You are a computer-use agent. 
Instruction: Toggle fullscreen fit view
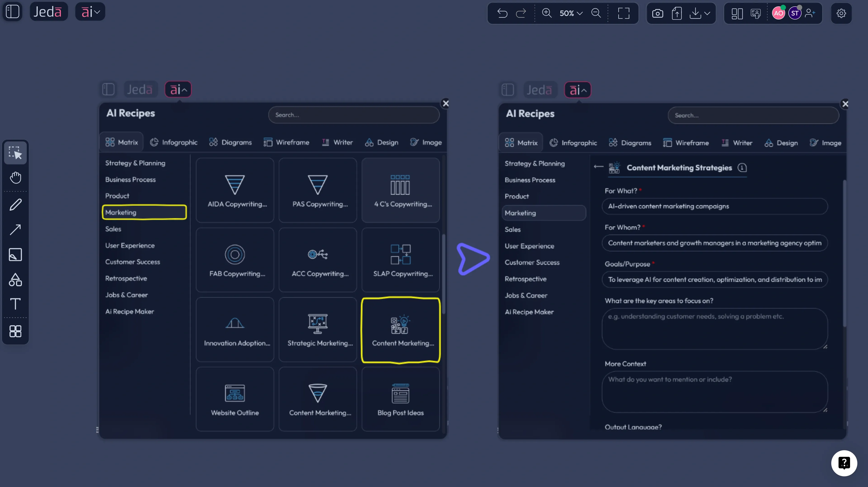point(624,13)
